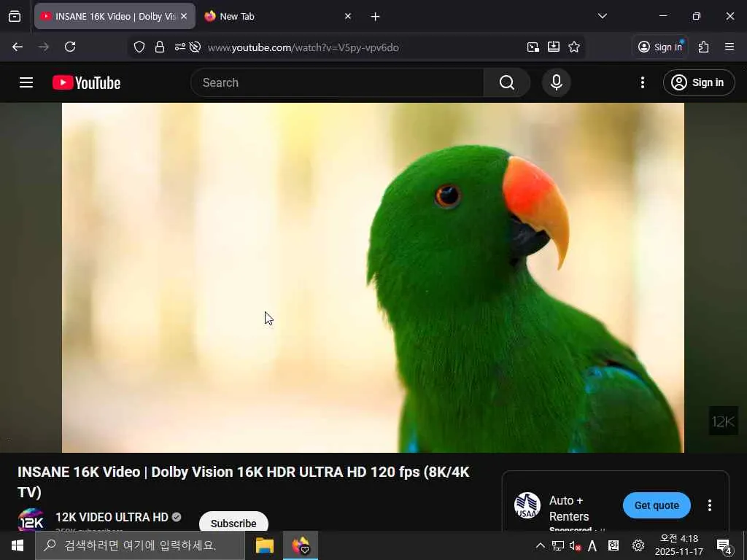Open the Windows Start menu
Image resolution: width=747 pixels, height=560 pixels.
(18, 545)
